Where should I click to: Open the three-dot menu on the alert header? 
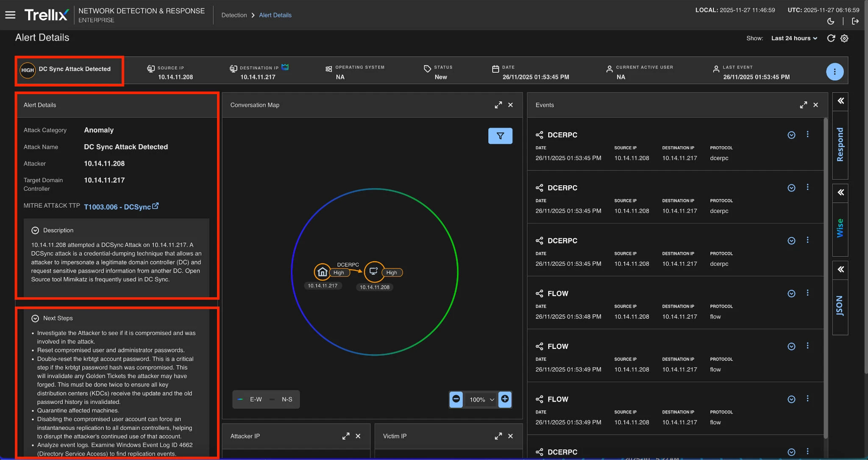[x=835, y=71]
